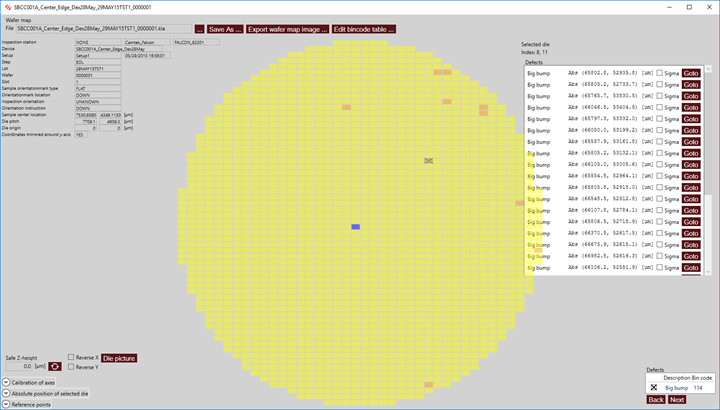Click the Safe Z-height input field
The height and width of the screenshot is (410, 720).
point(19,367)
